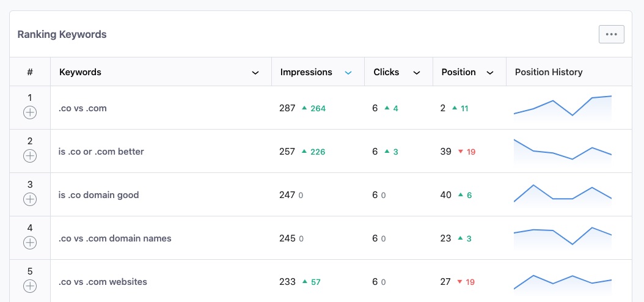644x302 pixels.
Task: Click Clicks column sort chevron
Action: [x=417, y=73]
